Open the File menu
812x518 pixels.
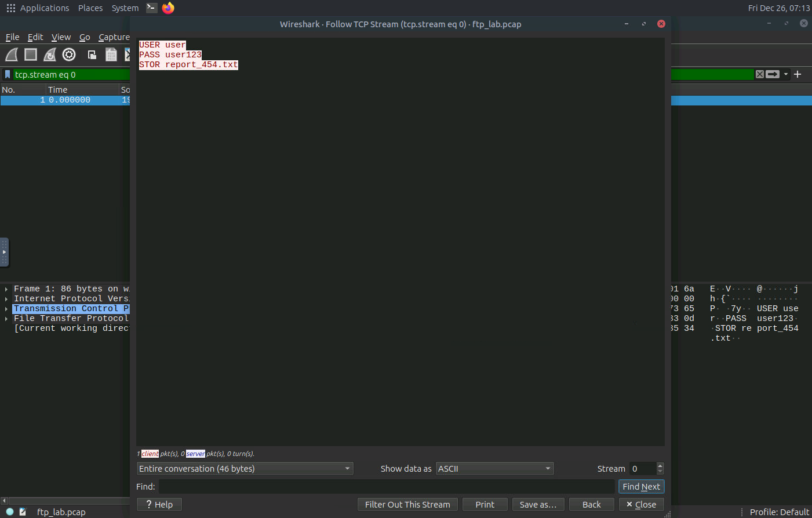(13, 37)
